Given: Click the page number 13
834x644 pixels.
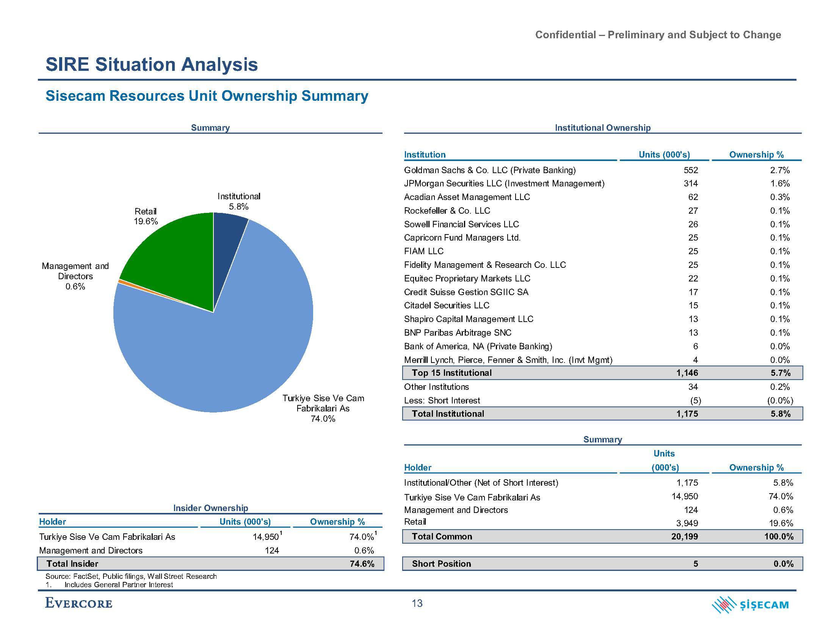Looking at the screenshot, I should (417, 603).
